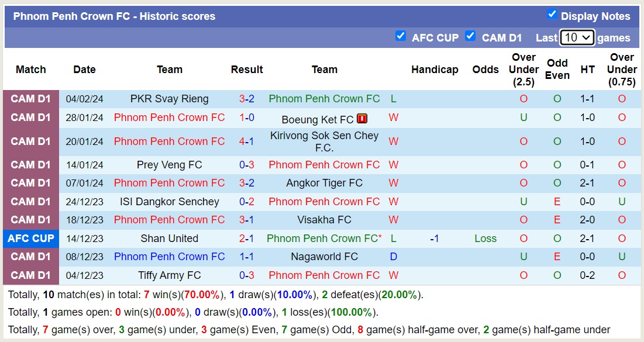
Task: Click the Match column header
Action: tap(30, 69)
